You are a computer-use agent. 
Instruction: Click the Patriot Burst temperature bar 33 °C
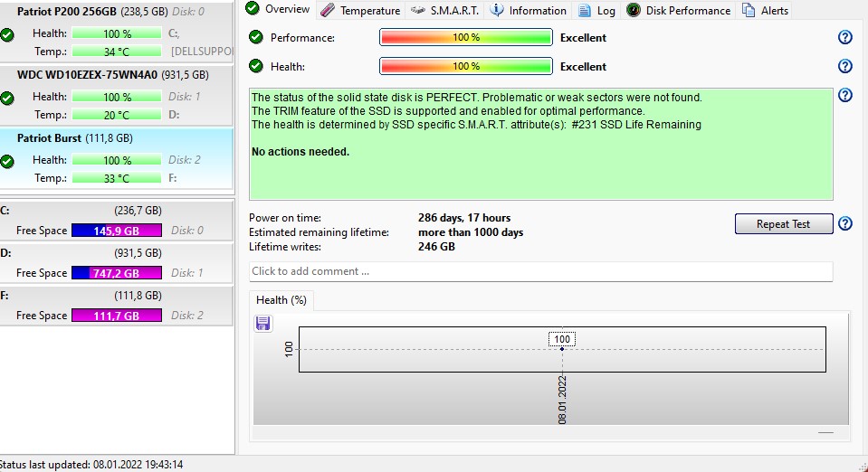tap(117, 178)
